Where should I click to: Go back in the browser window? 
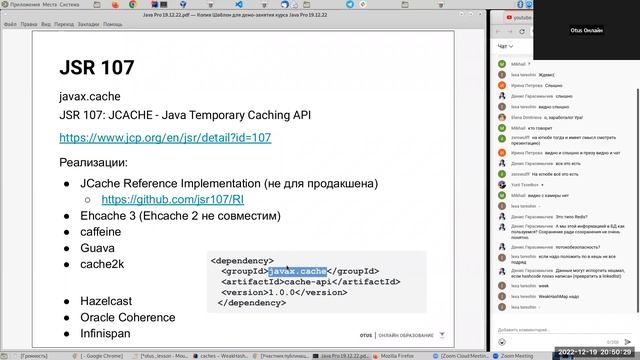[498, 31]
